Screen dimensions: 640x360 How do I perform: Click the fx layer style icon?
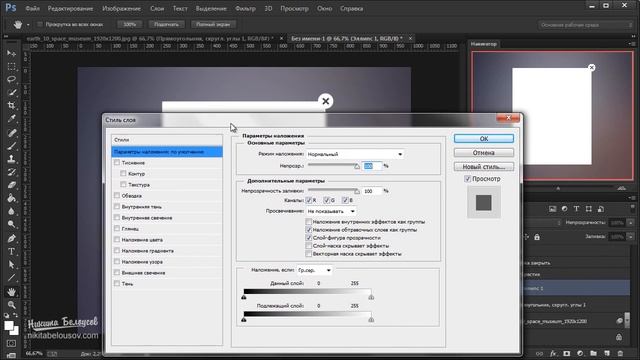coord(553,353)
